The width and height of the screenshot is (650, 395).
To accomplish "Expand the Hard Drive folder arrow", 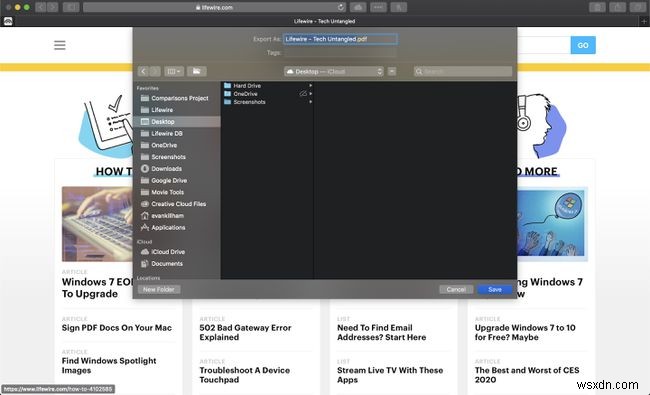I will (x=310, y=85).
